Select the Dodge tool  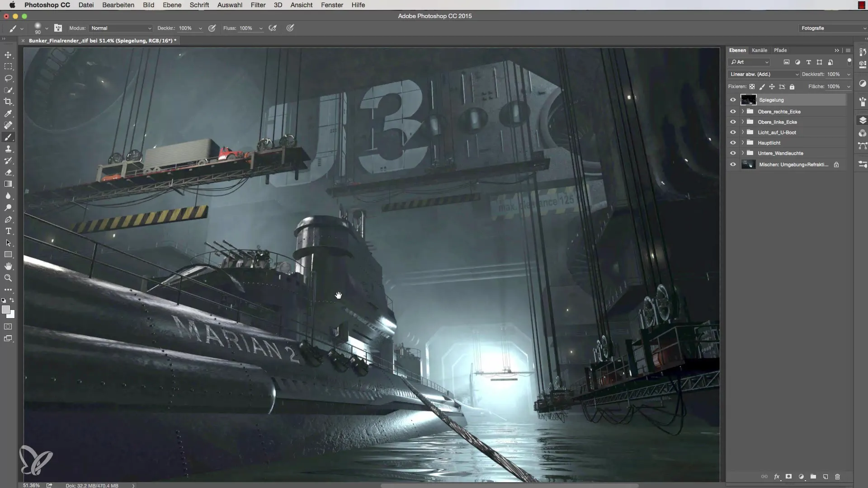click(8, 207)
